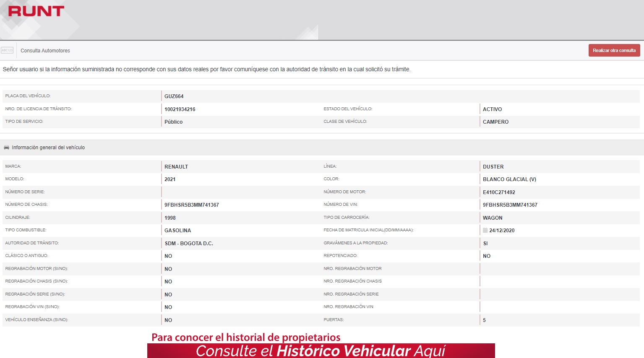Click the calendar icon next to 24/12/2020
This screenshot has width=644, height=358.
[485, 231]
